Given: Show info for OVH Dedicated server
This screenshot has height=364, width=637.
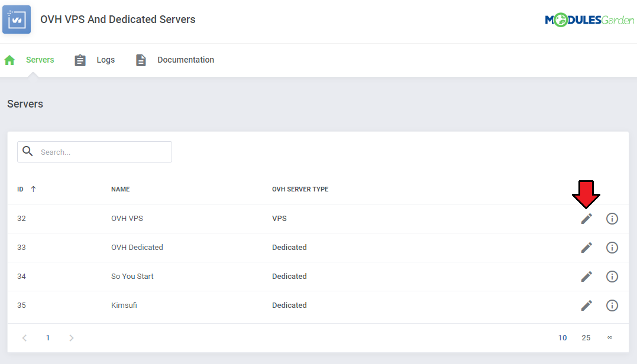Looking at the screenshot, I should 612,248.
